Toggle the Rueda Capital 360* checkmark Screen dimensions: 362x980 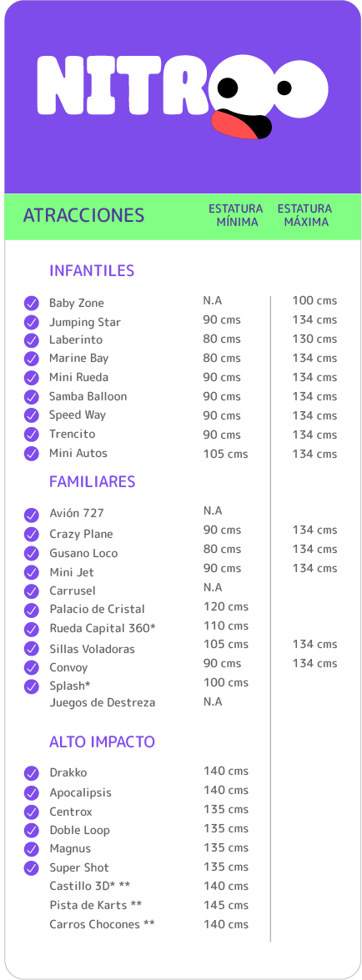(31, 630)
